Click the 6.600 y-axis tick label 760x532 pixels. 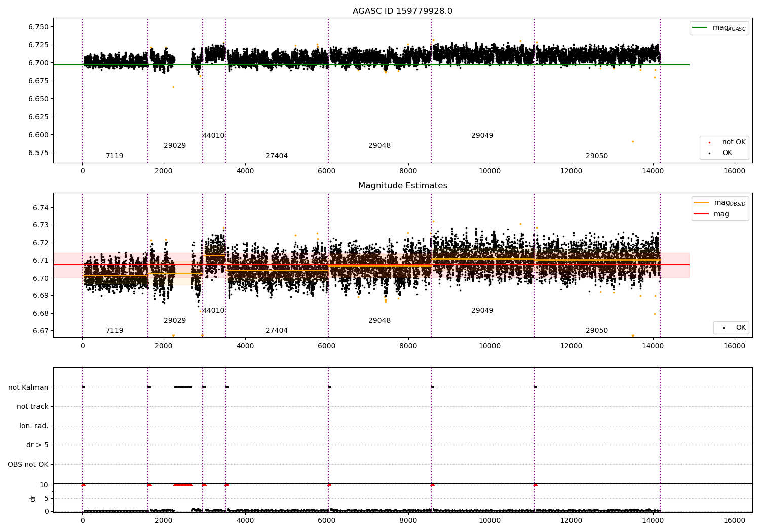(x=39, y=135)
